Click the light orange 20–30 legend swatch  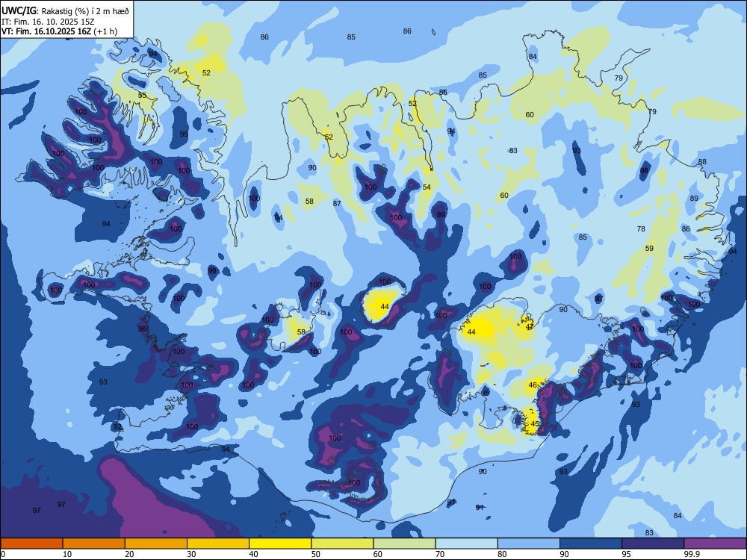coord(156,544)
